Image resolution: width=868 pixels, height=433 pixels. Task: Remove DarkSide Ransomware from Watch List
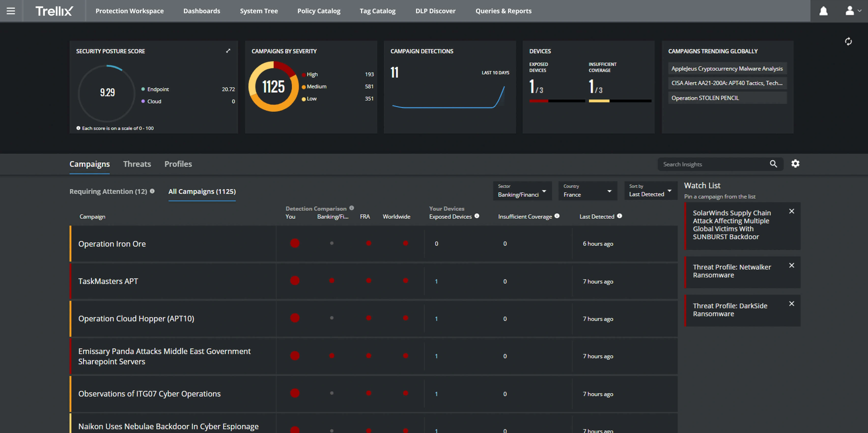[792, 304]
